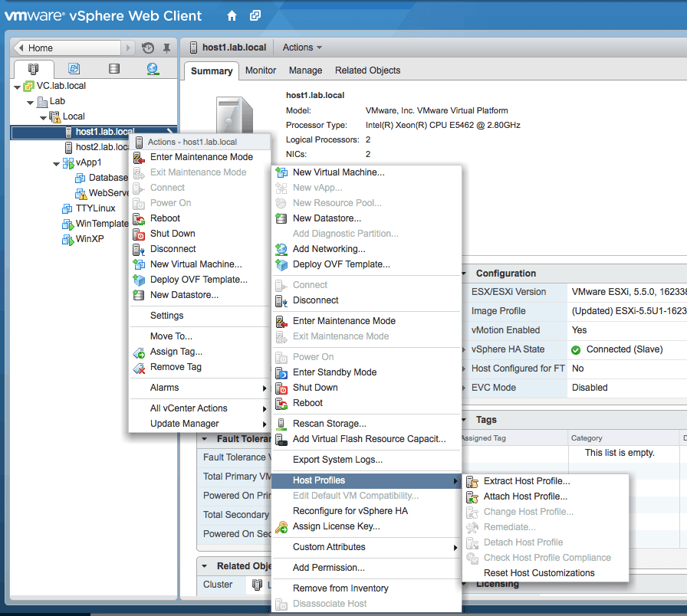
Task: Open the Update Manager submenu
Action: point(200,424)
